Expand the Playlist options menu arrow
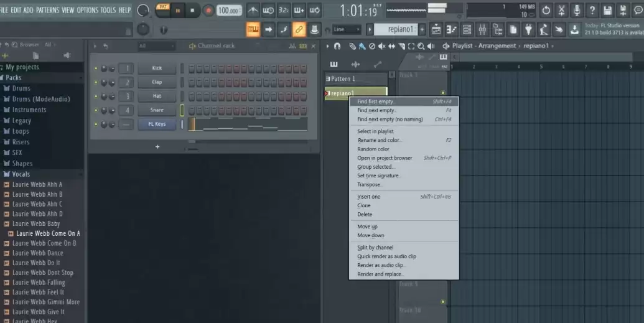The height and width of the screenshot is (323, 644). click(x=327, y=46)
